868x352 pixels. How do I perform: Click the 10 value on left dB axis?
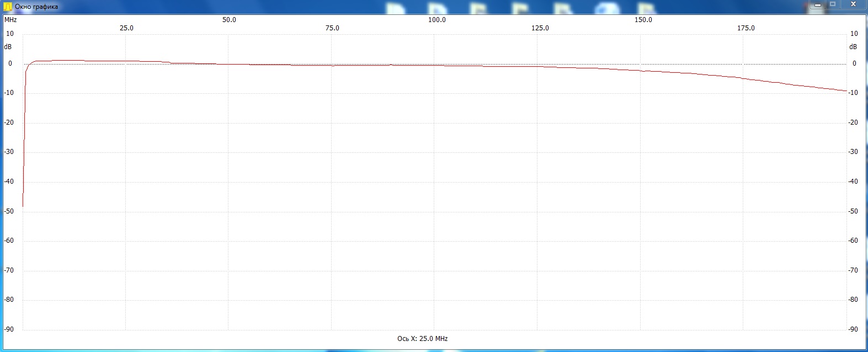[x=10, y=34]
